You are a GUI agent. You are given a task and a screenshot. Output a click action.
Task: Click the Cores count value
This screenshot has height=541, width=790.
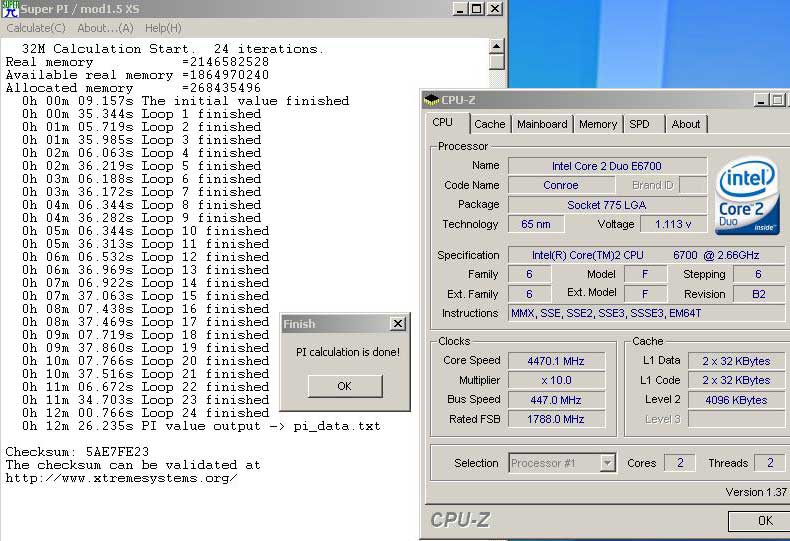pyautogui.click(x=680, y=463)
